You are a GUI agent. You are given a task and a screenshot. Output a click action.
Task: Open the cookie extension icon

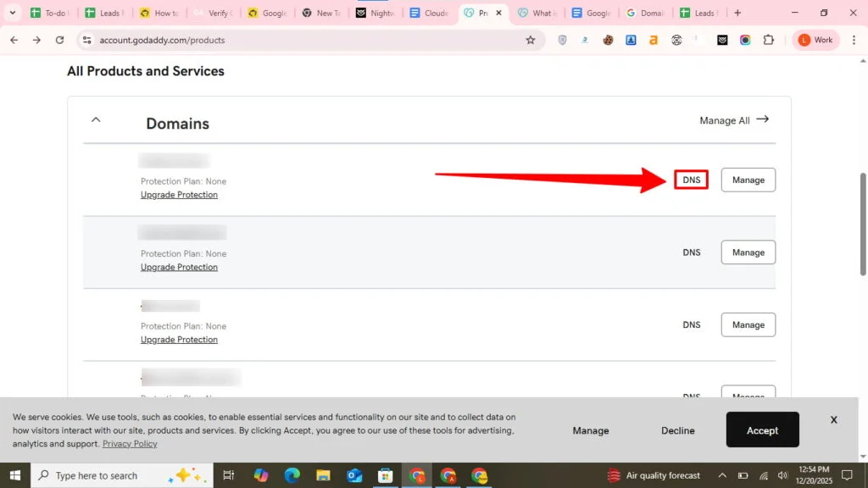click(608, 40)
